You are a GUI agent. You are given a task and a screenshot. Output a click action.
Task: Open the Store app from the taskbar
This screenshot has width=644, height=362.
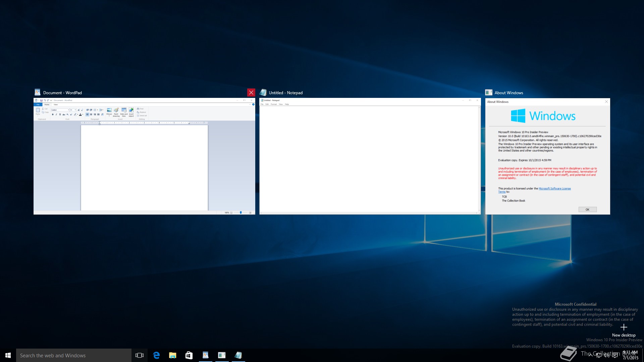[x=189, y=355]
